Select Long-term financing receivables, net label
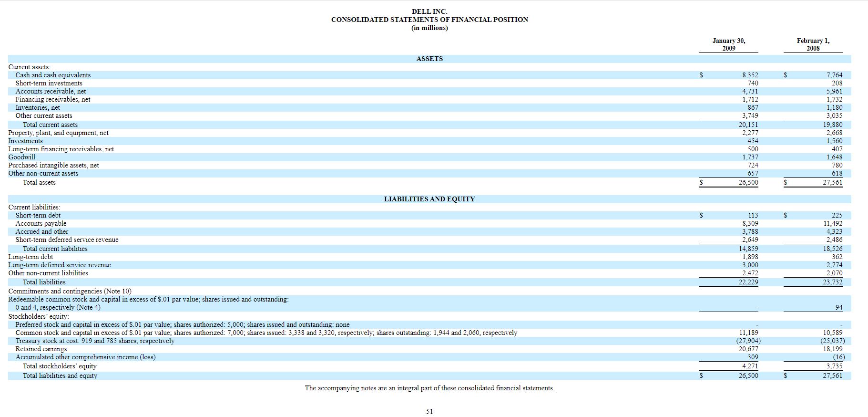 click(61, 149)
